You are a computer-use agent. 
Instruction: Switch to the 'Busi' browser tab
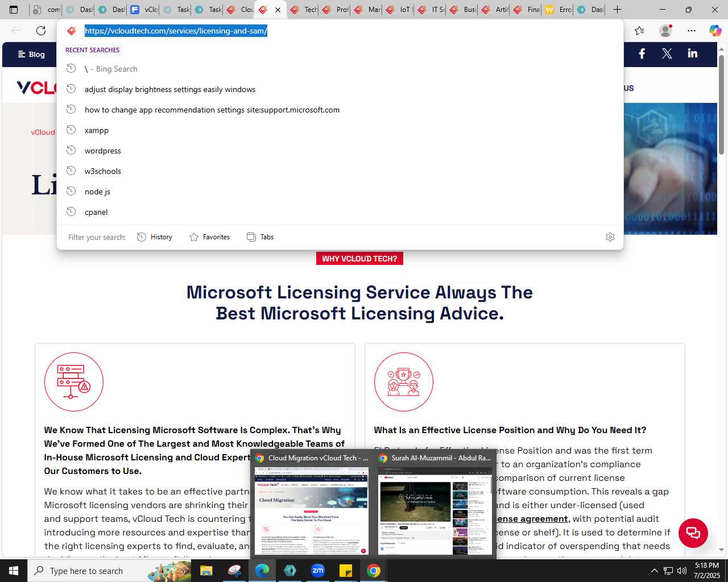[463, 10]
